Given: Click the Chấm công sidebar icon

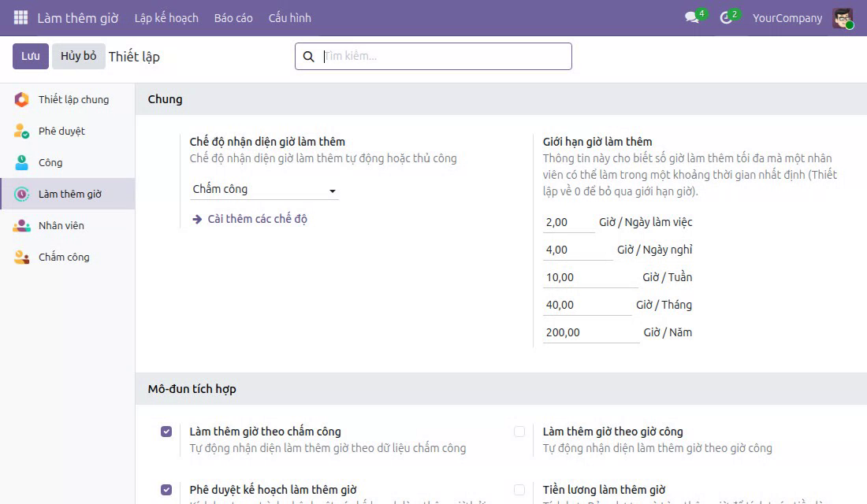Looking at the screenshot, I should pos(21,257).
